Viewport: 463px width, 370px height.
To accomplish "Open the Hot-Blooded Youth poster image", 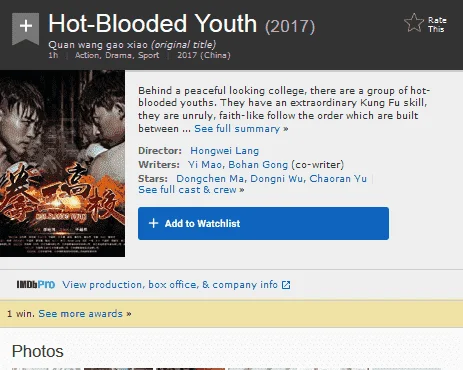I will pyautogui.click(x=62, y=163).
